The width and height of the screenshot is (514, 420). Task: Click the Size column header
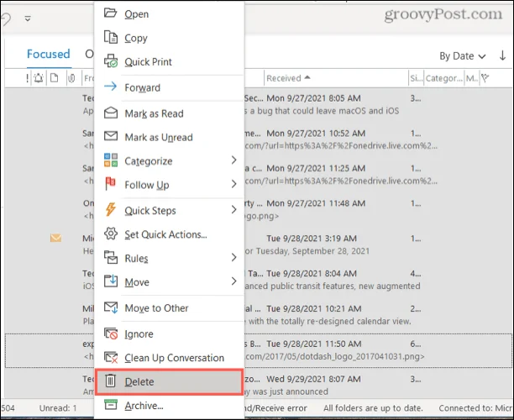tap(416, 78)
